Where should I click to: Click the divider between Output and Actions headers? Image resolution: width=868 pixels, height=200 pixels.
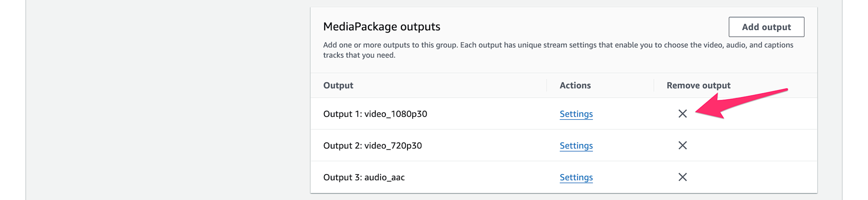pos(546,85)
